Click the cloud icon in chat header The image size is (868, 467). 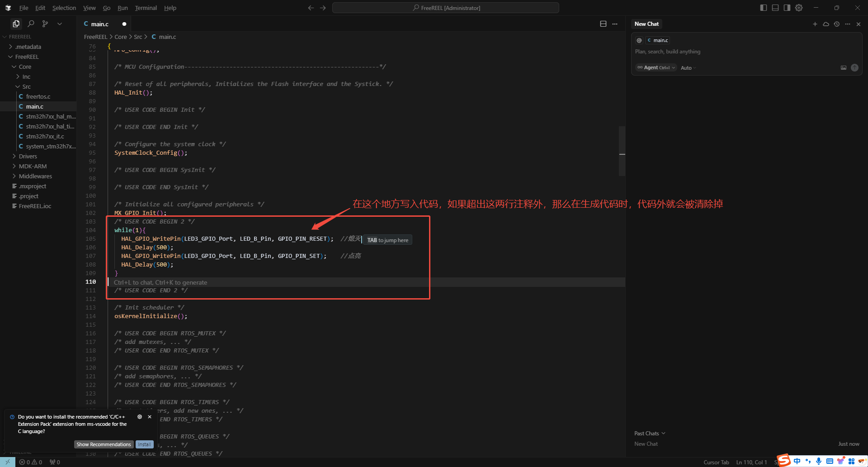pos(826,24)
